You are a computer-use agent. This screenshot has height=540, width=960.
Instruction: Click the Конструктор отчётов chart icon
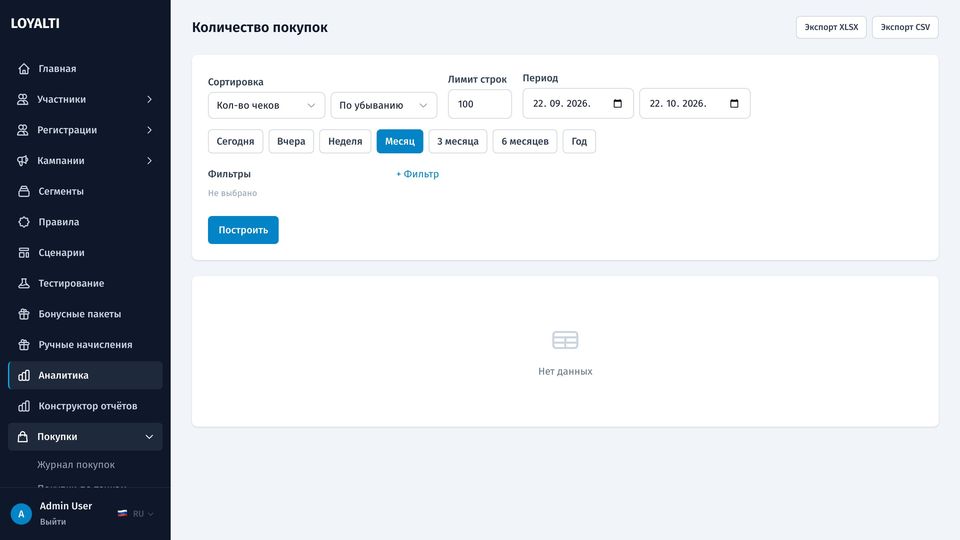pyautogui.click(x=24, y=406)
